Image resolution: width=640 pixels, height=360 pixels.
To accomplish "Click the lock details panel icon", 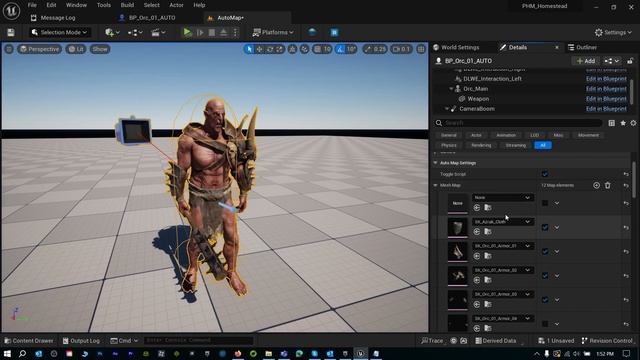I will tap(630, 61).
